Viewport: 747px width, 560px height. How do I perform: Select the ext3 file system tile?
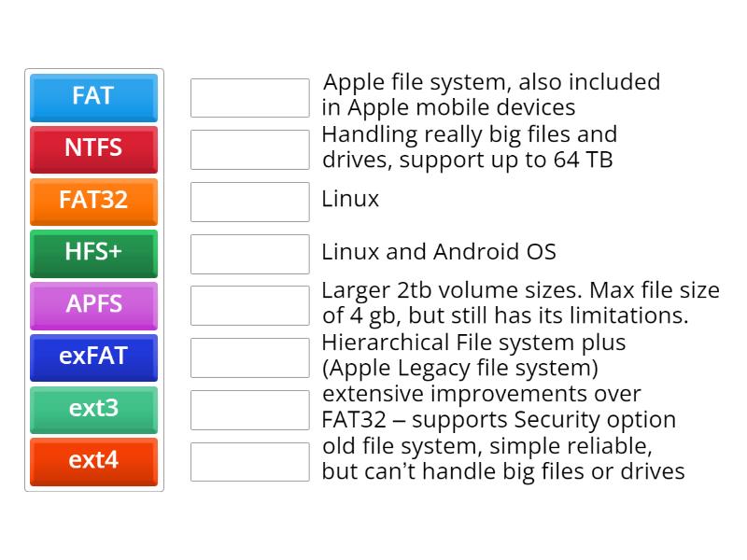[x=93, y=410]
